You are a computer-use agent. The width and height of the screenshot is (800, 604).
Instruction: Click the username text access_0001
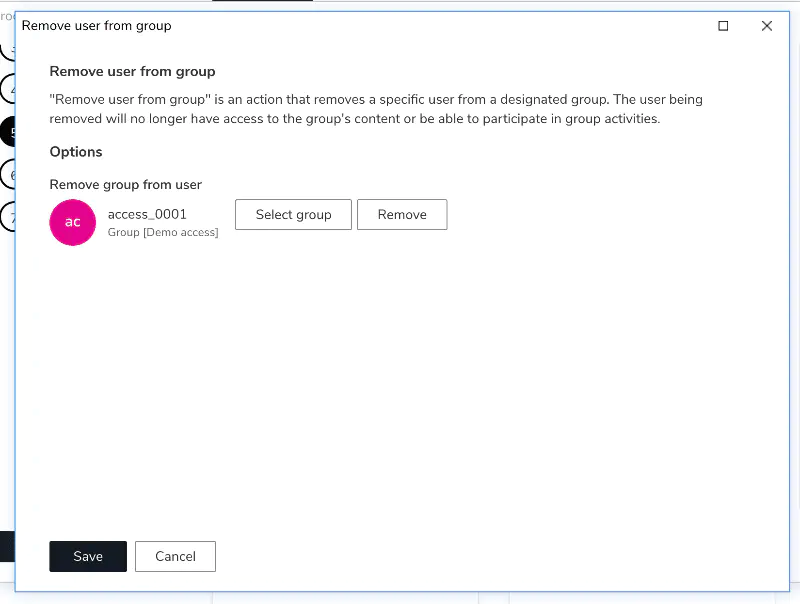tap(146, 214)
